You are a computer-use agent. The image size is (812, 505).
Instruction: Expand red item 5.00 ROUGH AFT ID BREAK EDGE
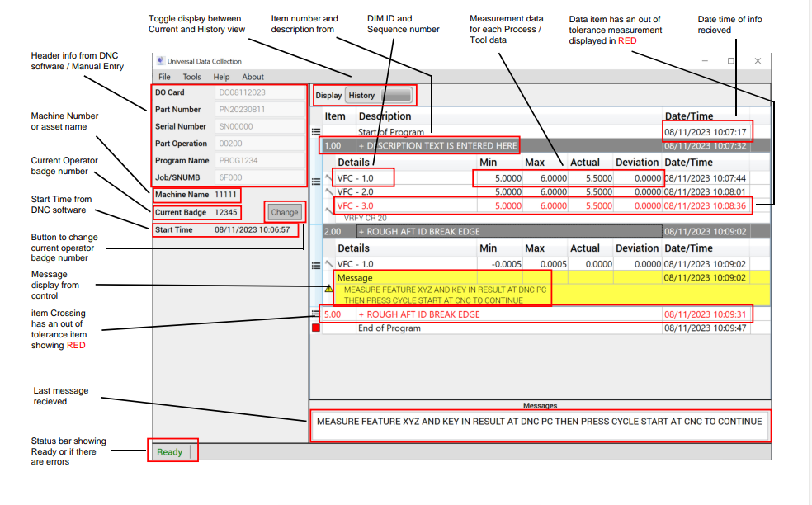[x=361, y=314]
